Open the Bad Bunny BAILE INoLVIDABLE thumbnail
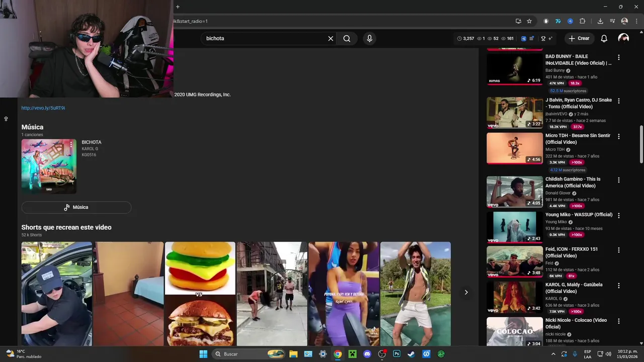This screenshot has height=362, width=644. (x=515, y=69)
